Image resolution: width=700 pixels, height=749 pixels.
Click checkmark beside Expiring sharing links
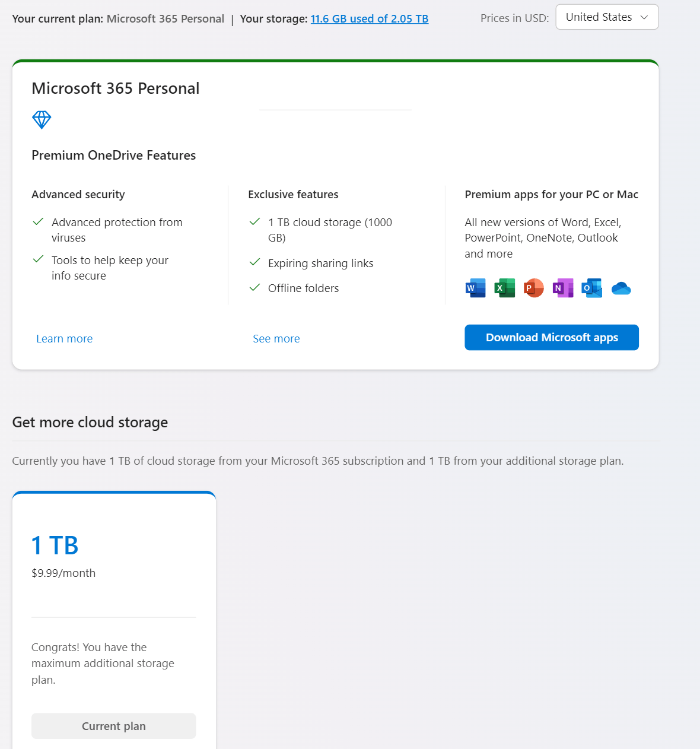[255, 262]
